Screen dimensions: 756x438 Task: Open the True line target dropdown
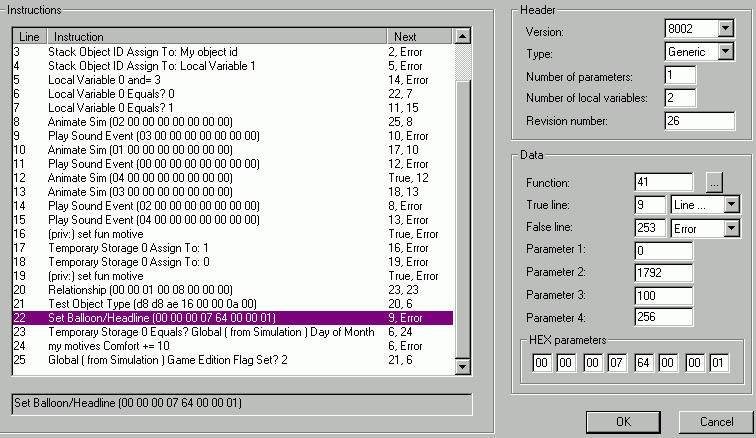731,205
